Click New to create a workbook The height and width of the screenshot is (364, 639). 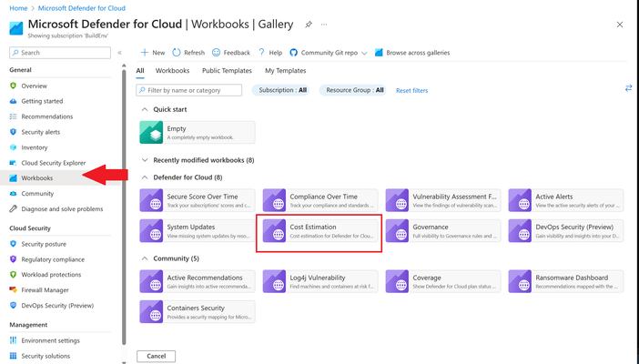click(x=153, y=53)
